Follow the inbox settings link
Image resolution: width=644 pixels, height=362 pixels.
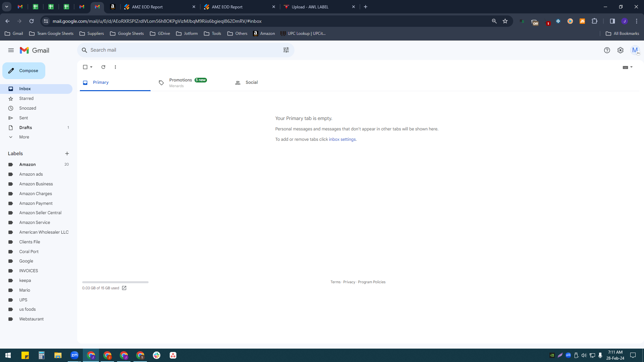tap(342, 139)
